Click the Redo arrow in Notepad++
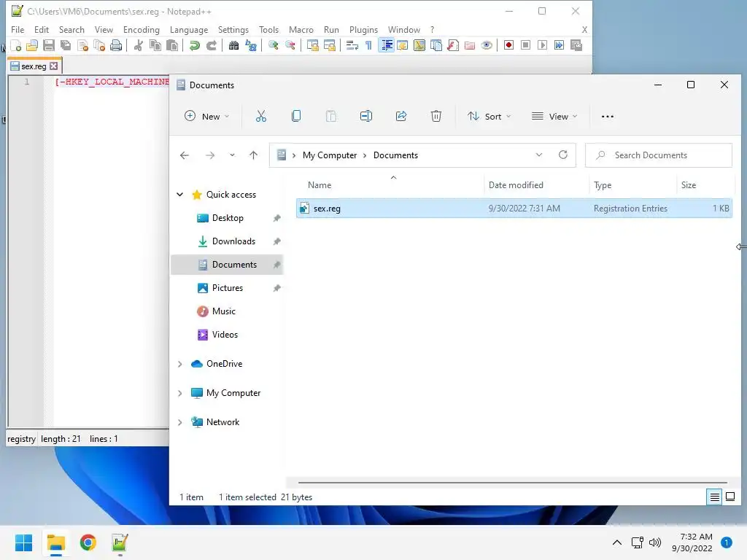 pyautogui.click(x=211, y=45)
